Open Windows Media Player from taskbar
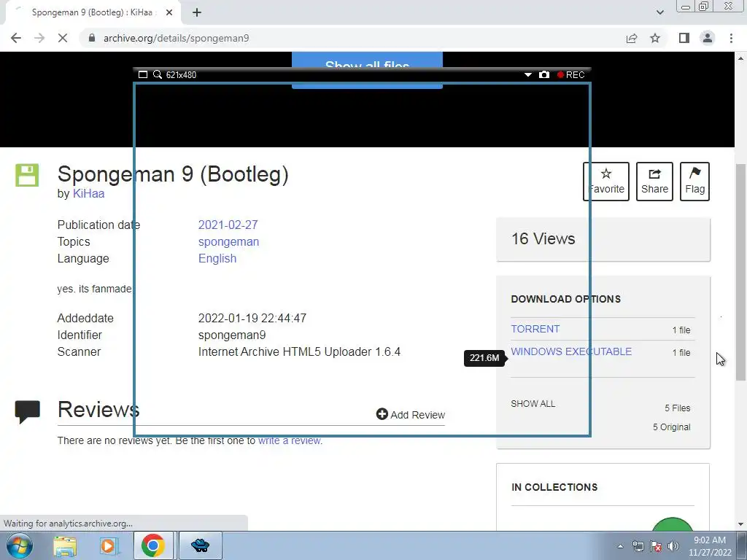Image resolution: width=747 pixels, height=560 pixels. tap(108, 546)
